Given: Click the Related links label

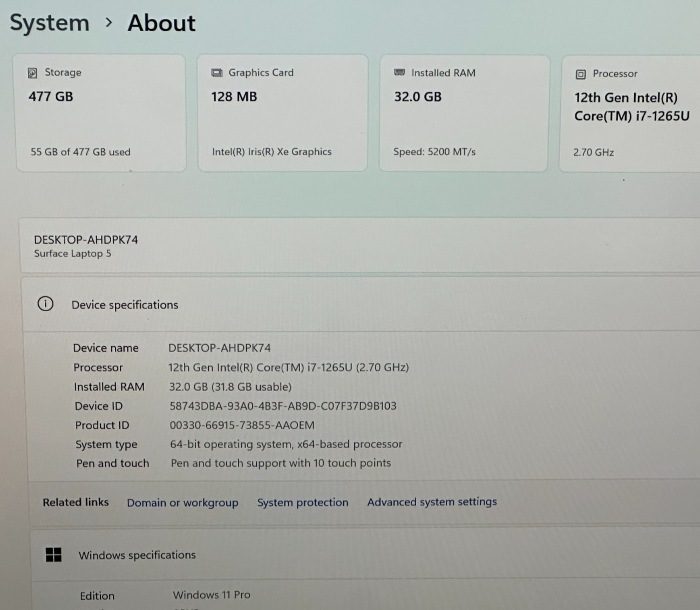Looking at the screenshot, I should (x=76, y=502).
